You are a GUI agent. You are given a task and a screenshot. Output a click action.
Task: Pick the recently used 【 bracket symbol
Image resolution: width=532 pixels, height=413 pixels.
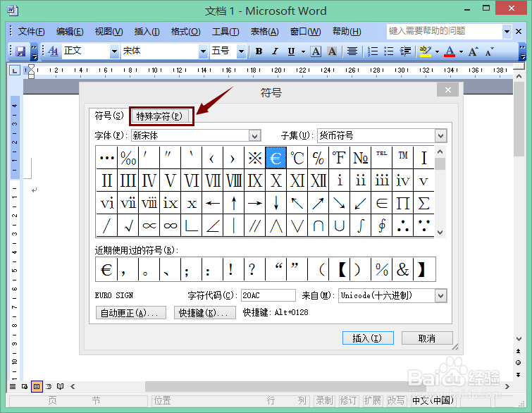(340, 269)
